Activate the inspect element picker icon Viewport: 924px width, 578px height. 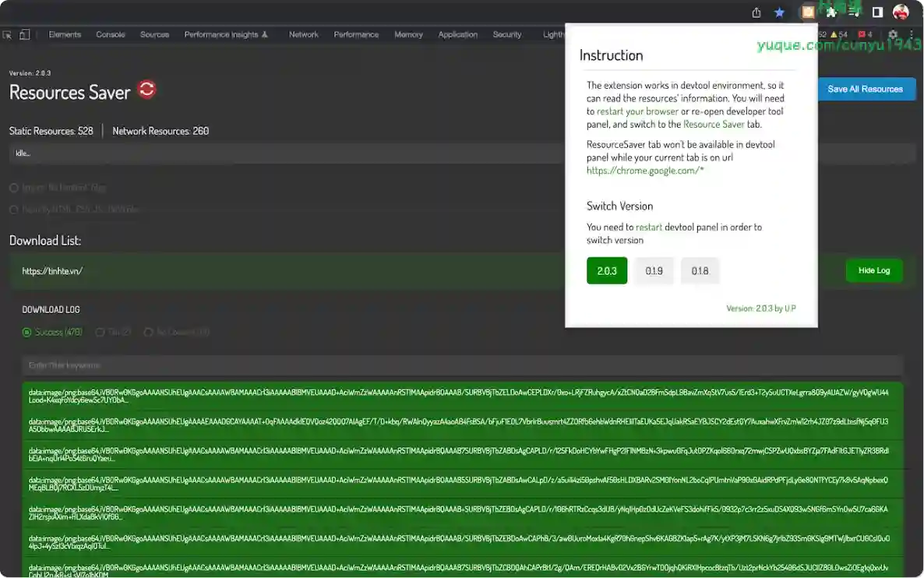(x=8, y=34)
